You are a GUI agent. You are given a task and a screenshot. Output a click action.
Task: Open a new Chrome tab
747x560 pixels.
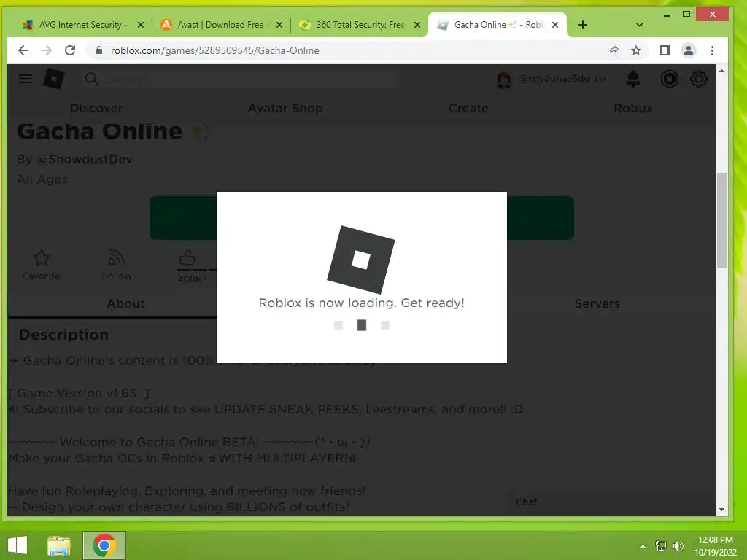point(583,25)
